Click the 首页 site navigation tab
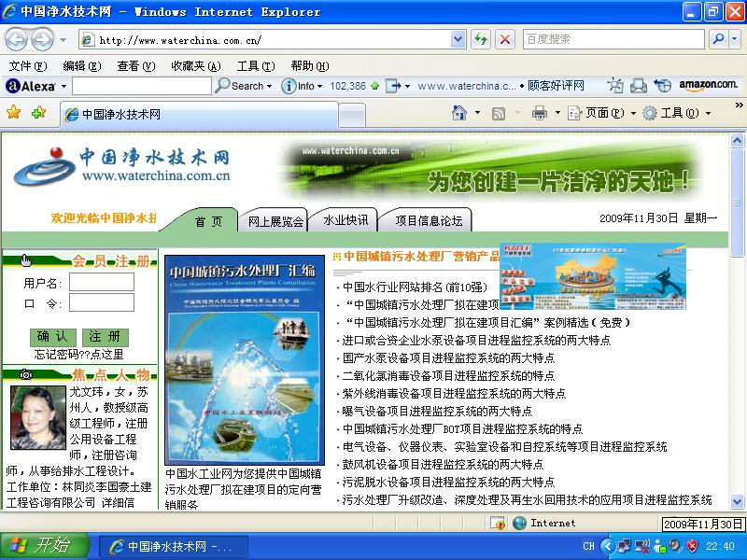Viewport: 747px width, 560px height. (x=208, y=221)
